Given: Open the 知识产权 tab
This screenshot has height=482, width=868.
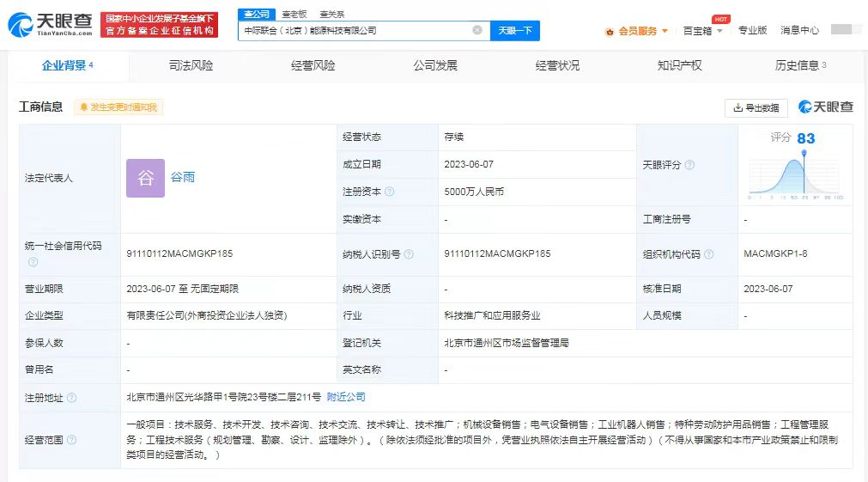Looking at the screenshot, I should pyautogui.click(x=679, y=65).
